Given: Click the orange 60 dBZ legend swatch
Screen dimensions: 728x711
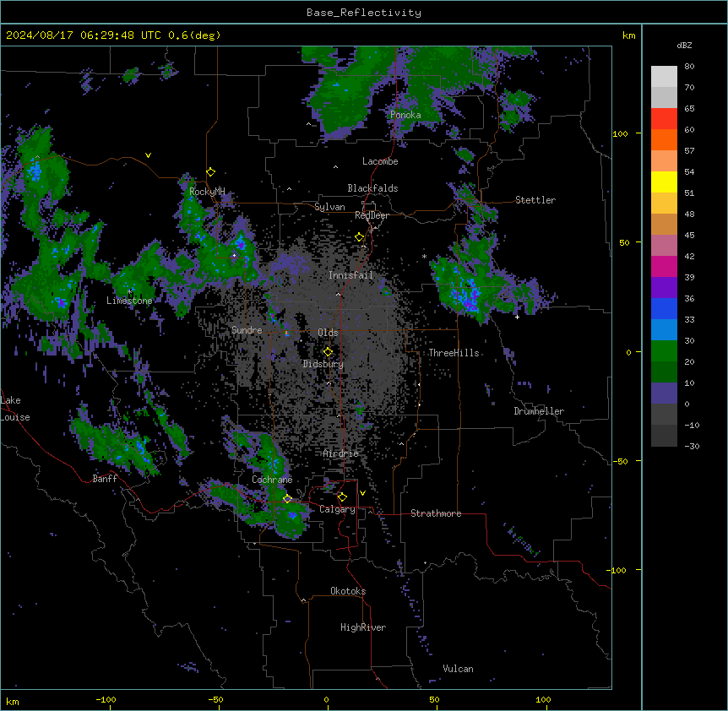Looking at the screenshot, I should click(x=664, y=139).
